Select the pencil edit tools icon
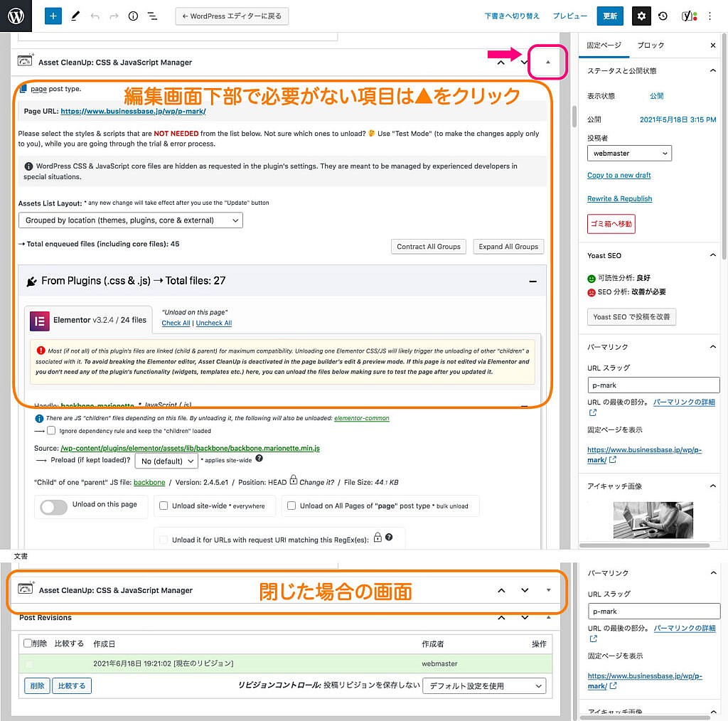The width and height of the screenshot is (728, 721). (75, 16)
